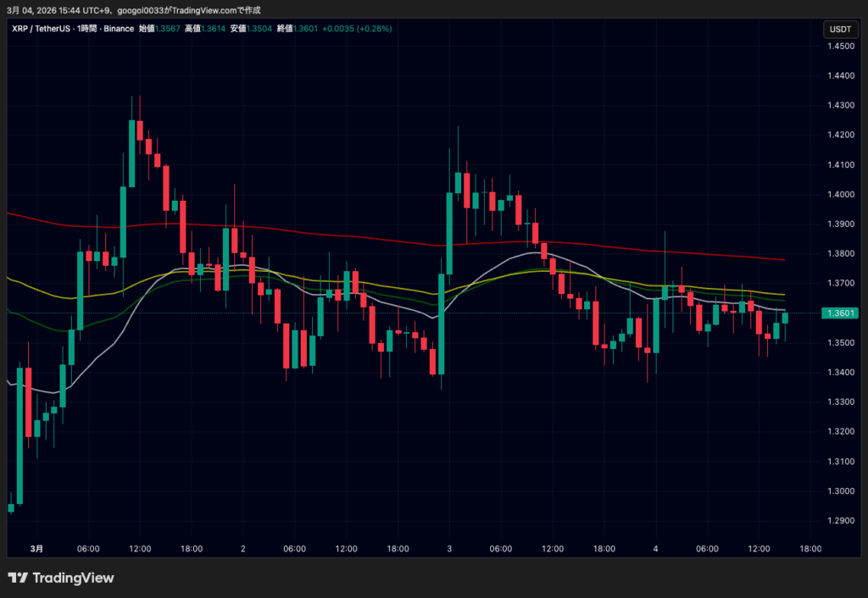Screen dimensions: 868x598
Task: Click the USDT currency button
Action: (840, 30)
